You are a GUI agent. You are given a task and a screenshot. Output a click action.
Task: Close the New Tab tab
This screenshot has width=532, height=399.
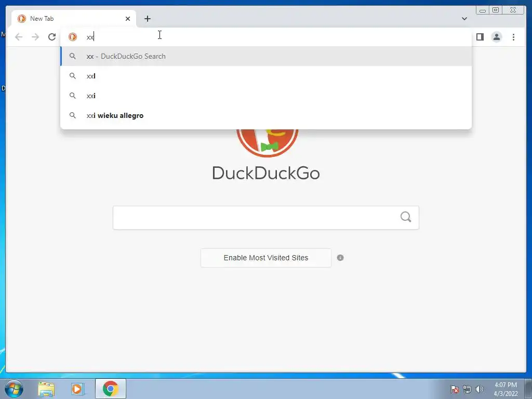pos(128,19)
